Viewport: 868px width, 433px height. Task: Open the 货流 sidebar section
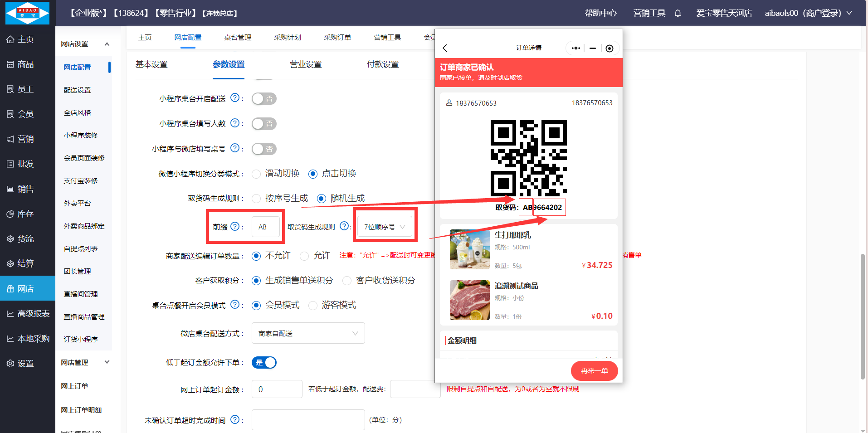tap(27, 239)
